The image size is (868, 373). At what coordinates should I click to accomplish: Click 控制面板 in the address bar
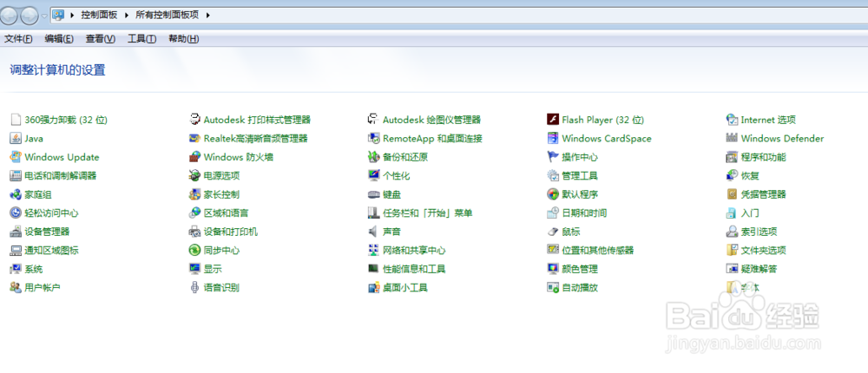click(x=99, y=16)
